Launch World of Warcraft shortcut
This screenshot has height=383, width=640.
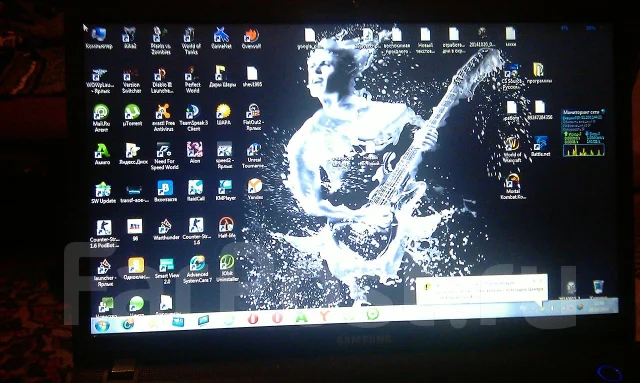tap(512, 150)
